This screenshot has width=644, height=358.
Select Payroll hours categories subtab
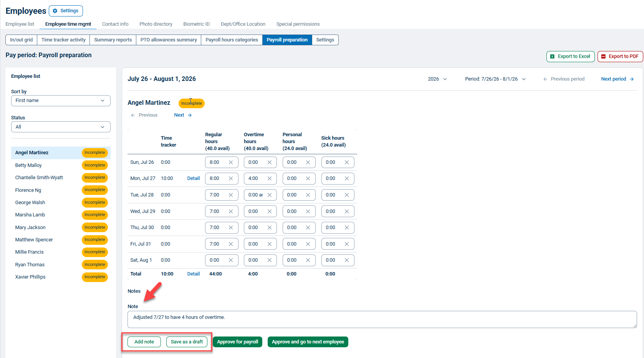[232, 40]
